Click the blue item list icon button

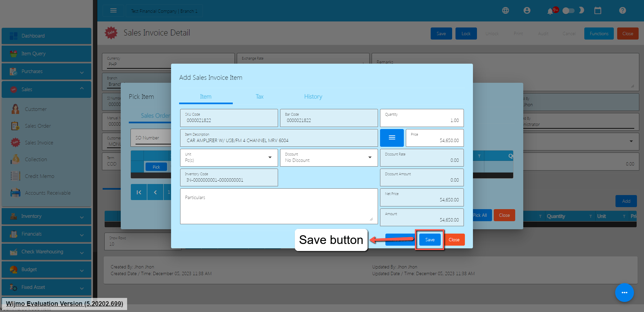click(392, 138)
